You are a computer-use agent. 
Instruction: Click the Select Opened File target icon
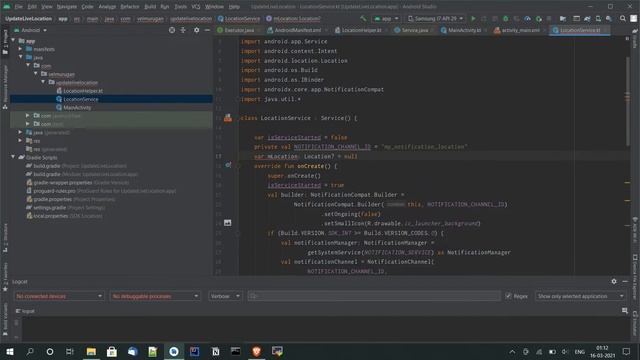(x=172, y=30)
